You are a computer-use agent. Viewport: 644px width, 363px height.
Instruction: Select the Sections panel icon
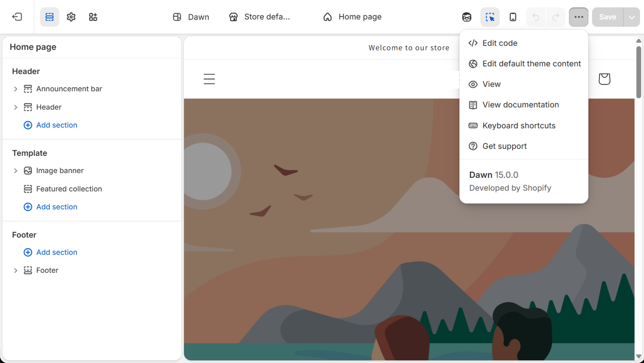click(50, 17)
